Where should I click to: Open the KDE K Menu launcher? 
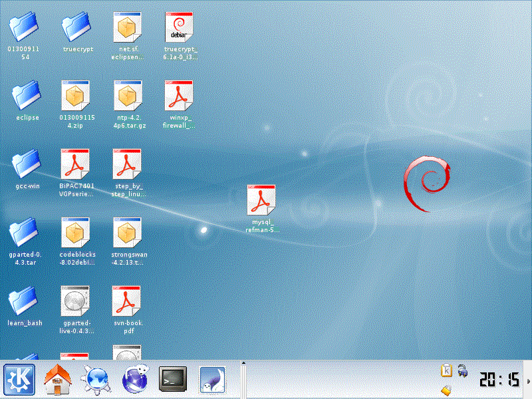[19, 379]
